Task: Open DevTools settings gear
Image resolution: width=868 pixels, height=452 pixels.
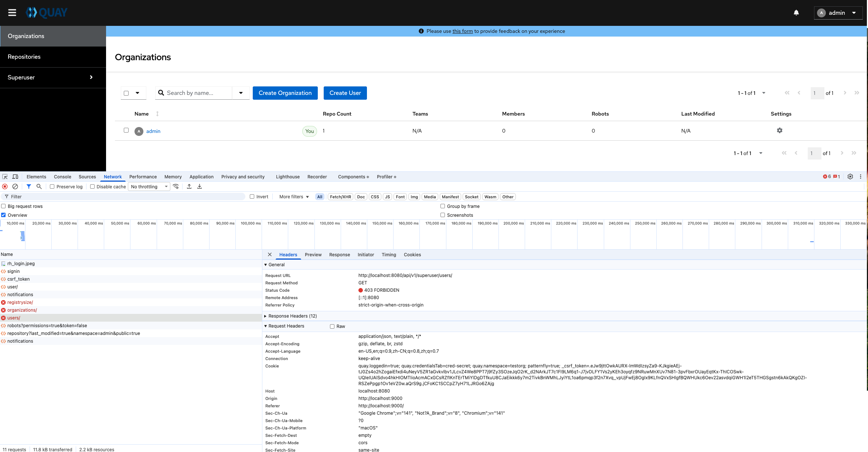Action: pos(850,177)
